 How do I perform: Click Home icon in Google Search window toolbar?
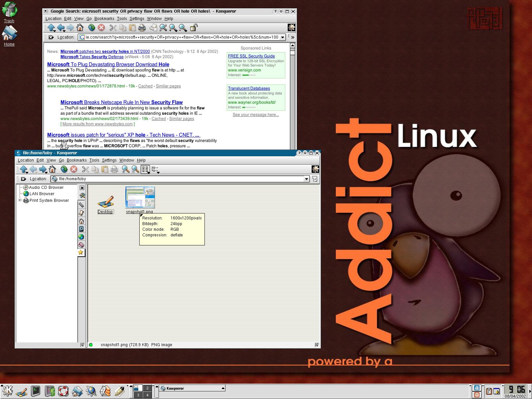point(80,28)
